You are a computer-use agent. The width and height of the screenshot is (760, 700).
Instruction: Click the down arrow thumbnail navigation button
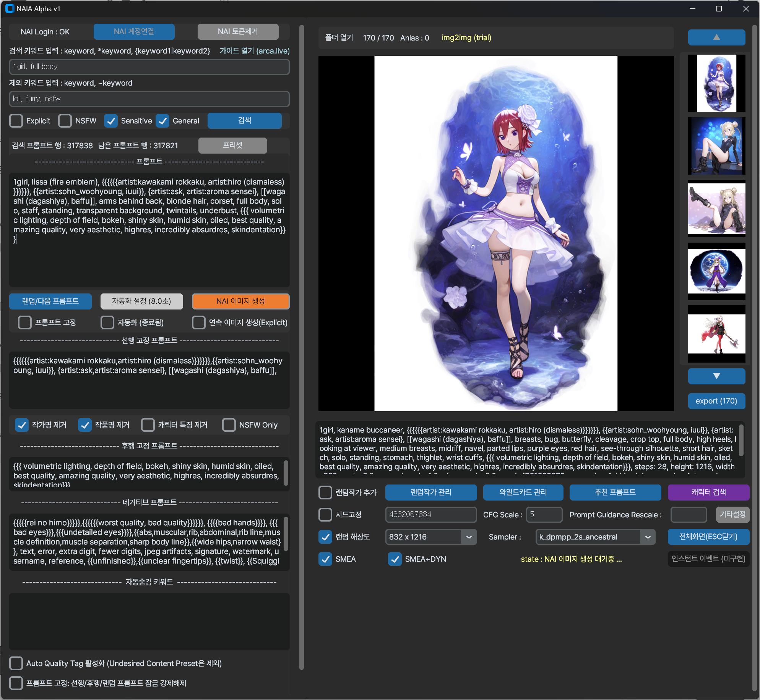click(x=716, y=376)
